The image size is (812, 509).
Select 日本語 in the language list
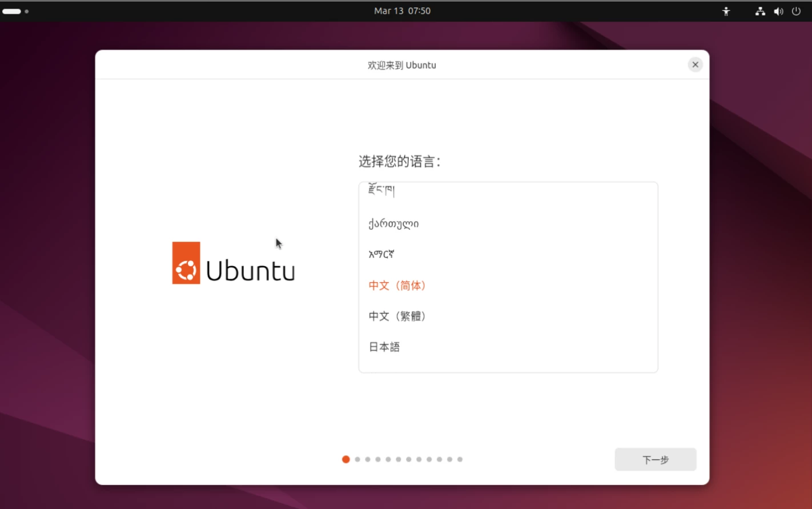click(x=384, y=347)
